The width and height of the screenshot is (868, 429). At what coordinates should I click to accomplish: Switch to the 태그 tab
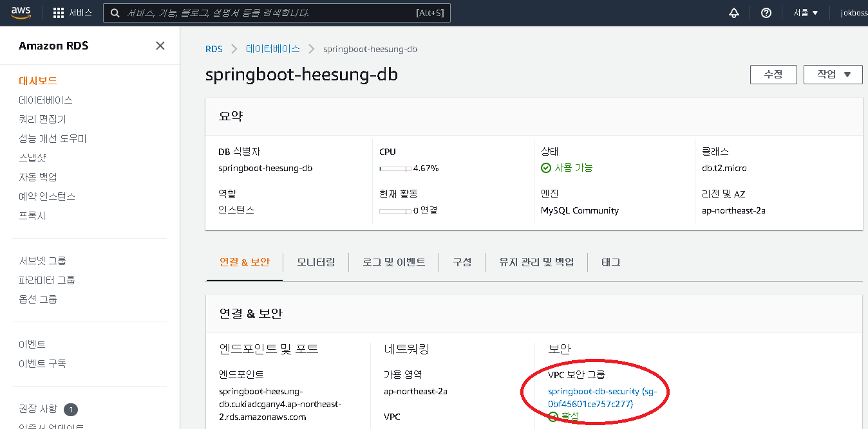point(610,262)
